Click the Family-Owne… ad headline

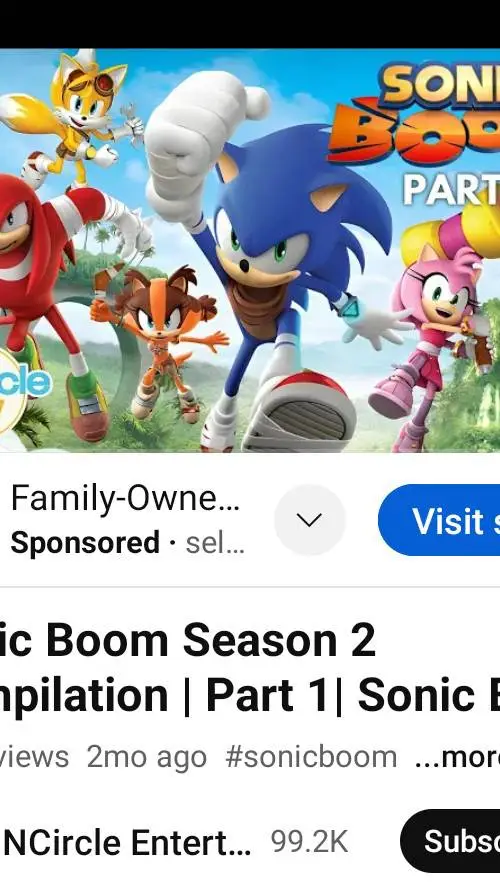tap(125, 498)
